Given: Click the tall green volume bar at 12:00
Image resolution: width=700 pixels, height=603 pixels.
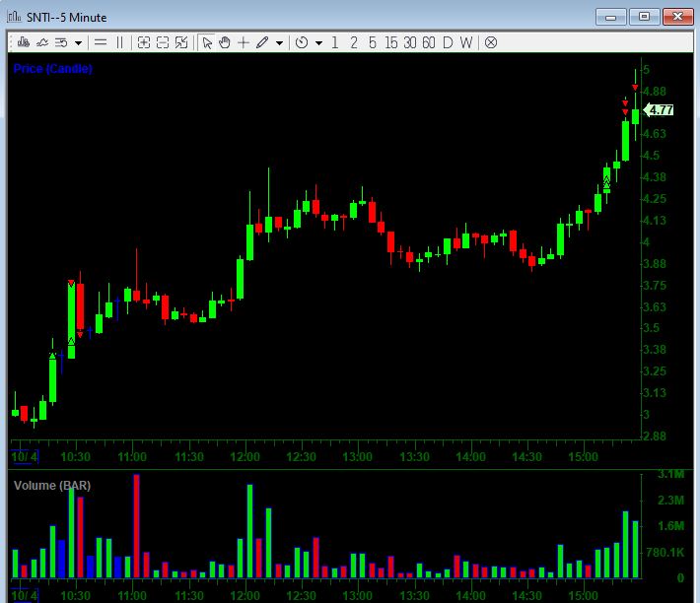Looking at the screenshot, I should [x=249, y=531].
